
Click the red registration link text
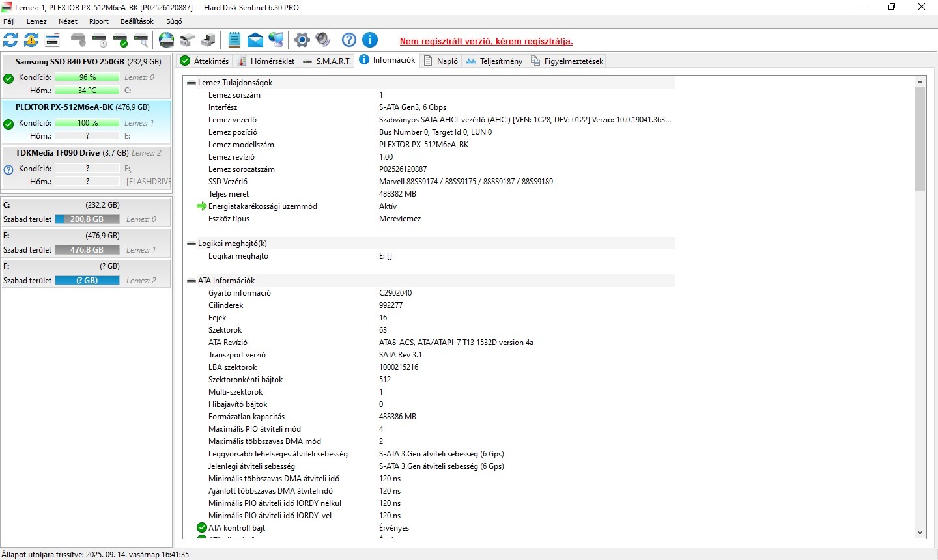pos(487,41)
